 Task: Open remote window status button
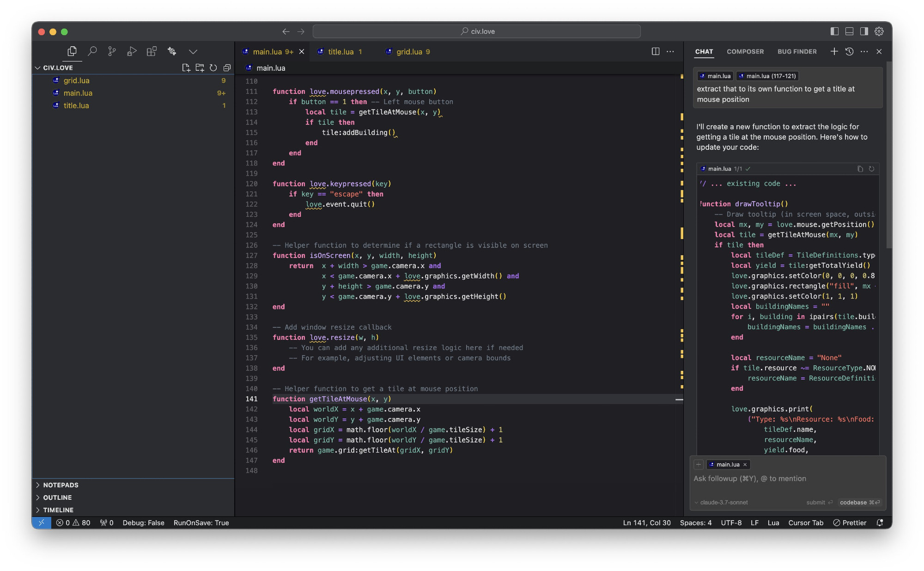[42, 523]
